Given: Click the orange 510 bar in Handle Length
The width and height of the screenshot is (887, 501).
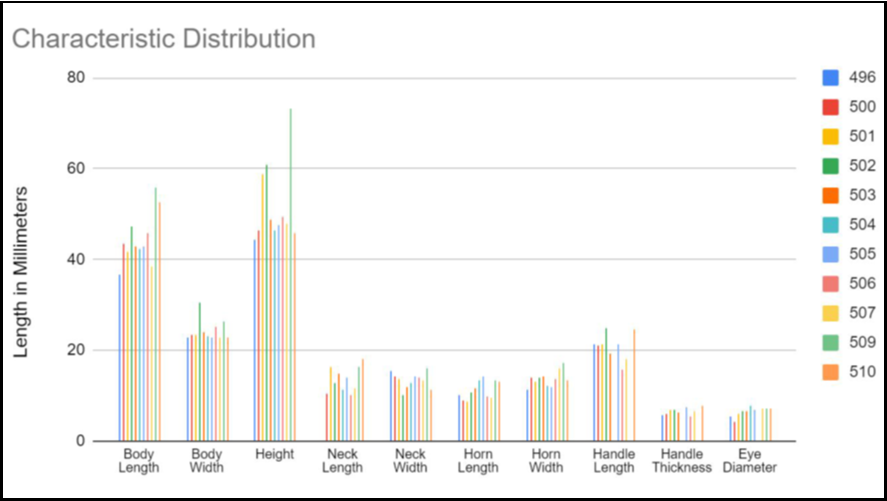Looking at the screenshot, I should 635,385.
